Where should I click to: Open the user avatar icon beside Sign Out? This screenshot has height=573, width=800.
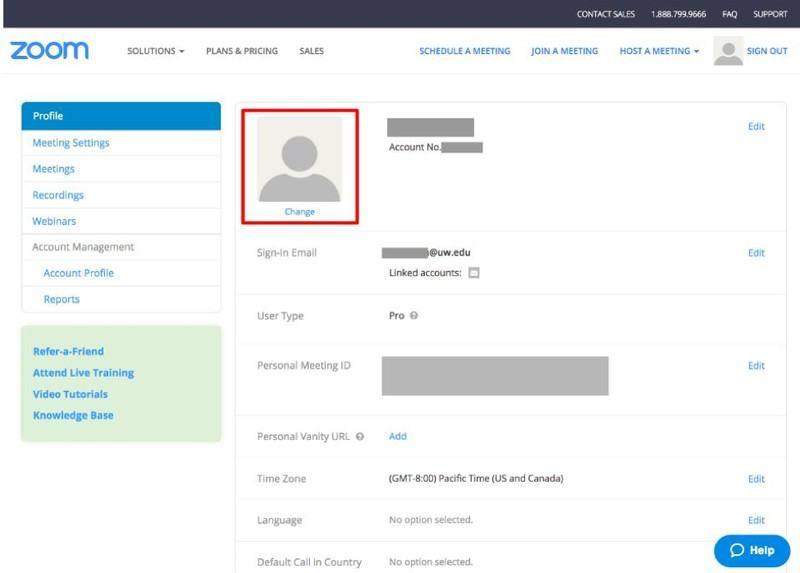[x=728, y=51]
